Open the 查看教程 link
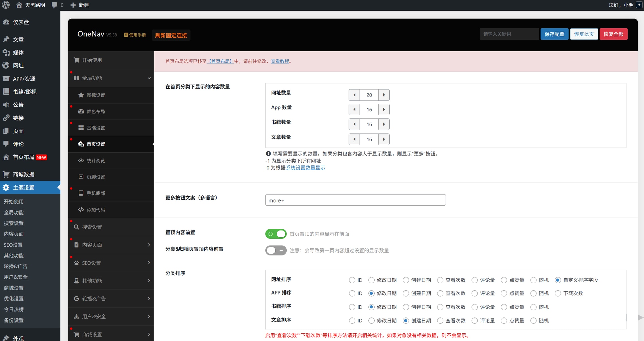Screen dimensions: 644x341 pos(280,61)
